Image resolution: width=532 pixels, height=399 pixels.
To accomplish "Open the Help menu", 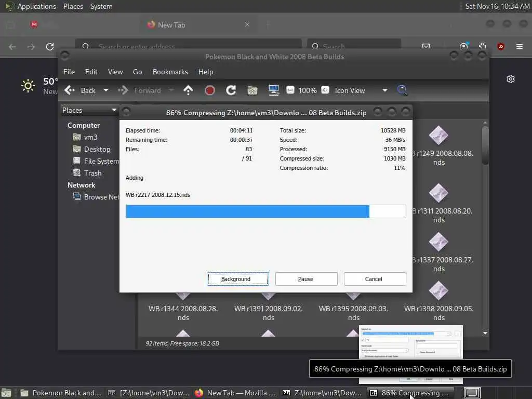I will click(206, 72).
